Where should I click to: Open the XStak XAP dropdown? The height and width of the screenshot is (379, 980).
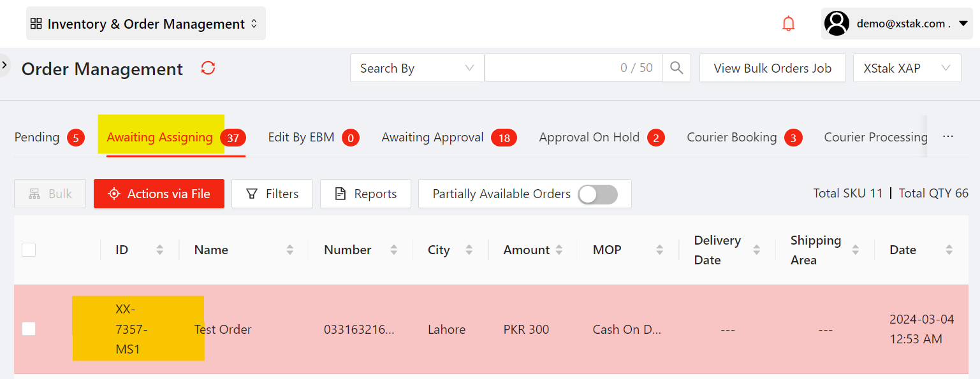906,68
